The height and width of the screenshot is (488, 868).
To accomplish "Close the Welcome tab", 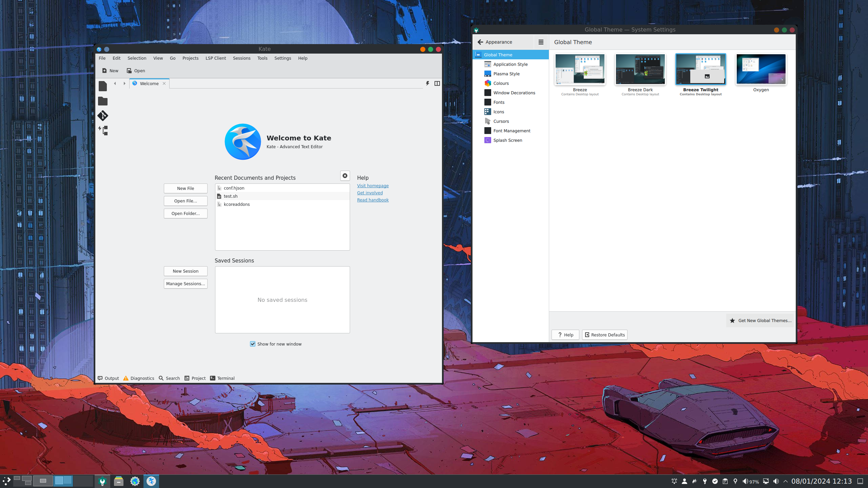I will click(x=164, y=83).
